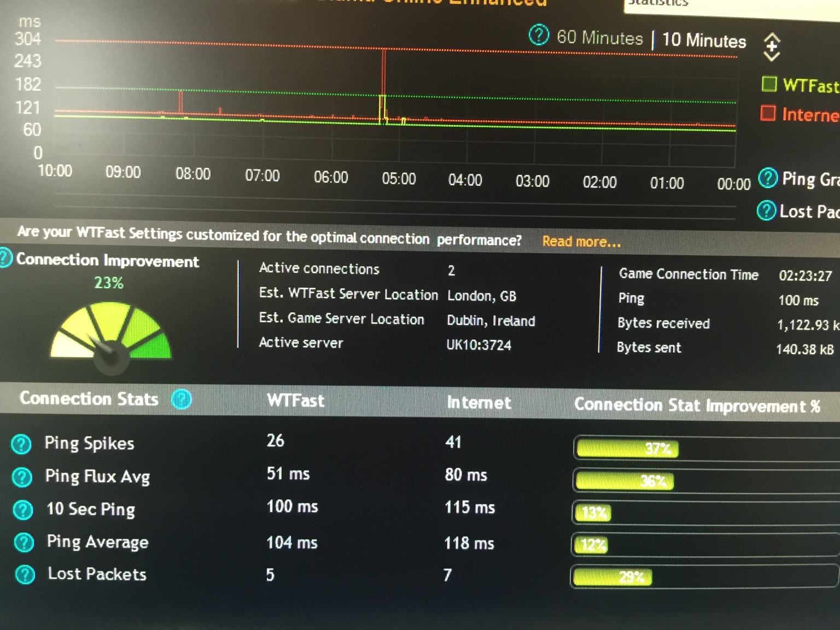Click the Connection Stat Improvement % header
Viewport: 840px width, 630px height.
coord(697,405)
